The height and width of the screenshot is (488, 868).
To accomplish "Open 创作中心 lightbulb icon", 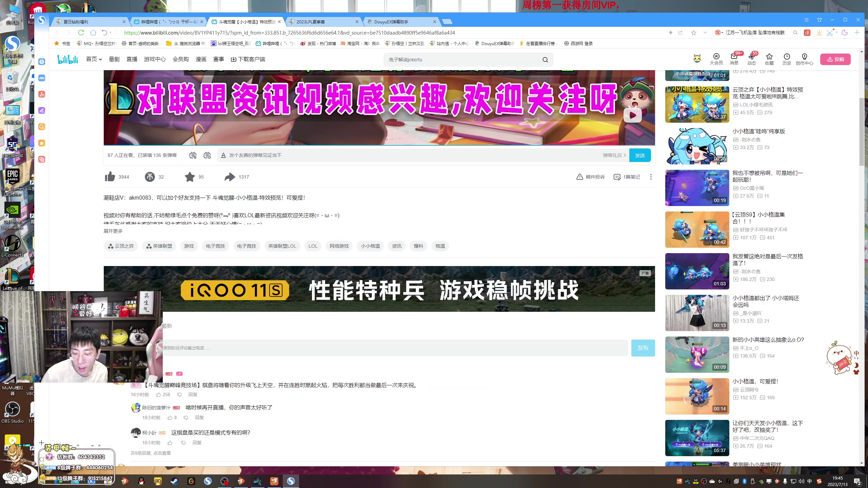I will (x=805, y=59).
